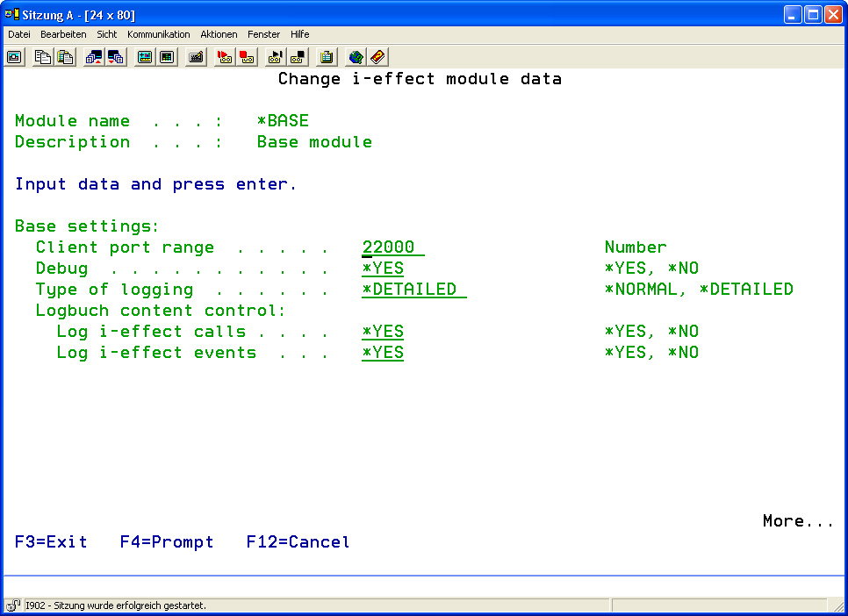Open the Aktionen menu
The width and height of the screenshot is (848, 616).
[x=219, y=34]
